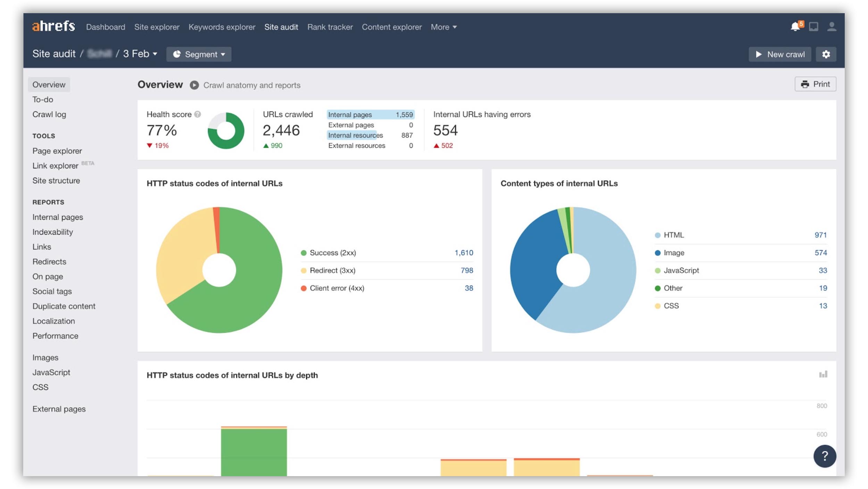Click the 554 internal URLs errors number
This screenshot has width=868, height=489.
[x=445, y=130]
